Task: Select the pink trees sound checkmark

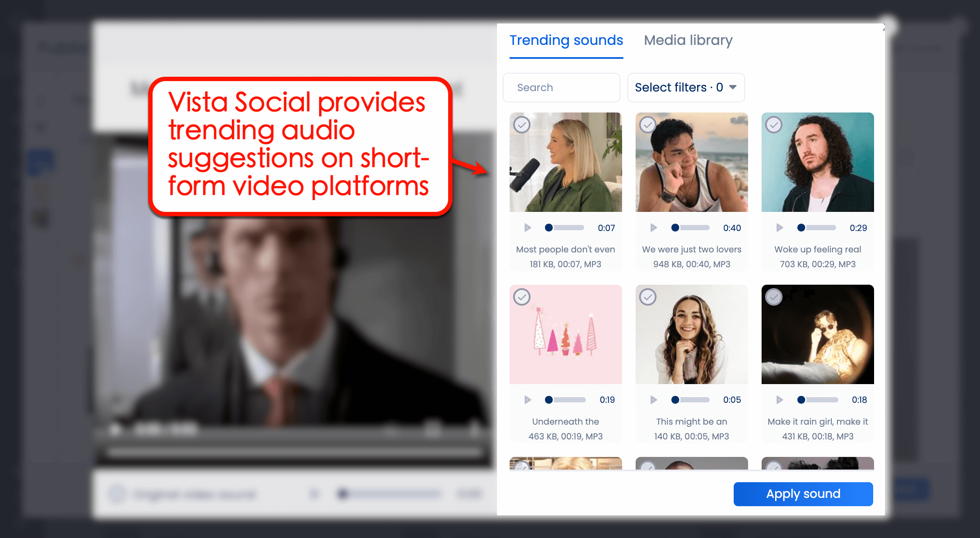Action: click(x=521, y=297)
